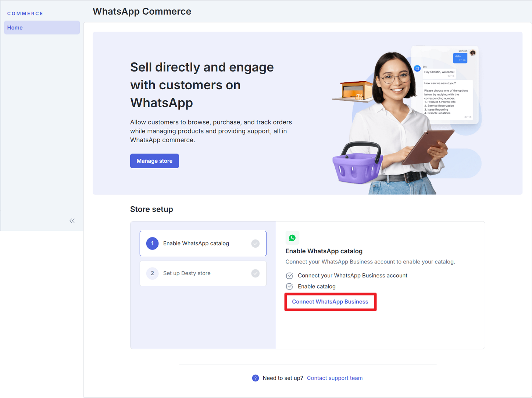Open the Home sidebar item
Viewport: 532px width, 398px height.
42,28
